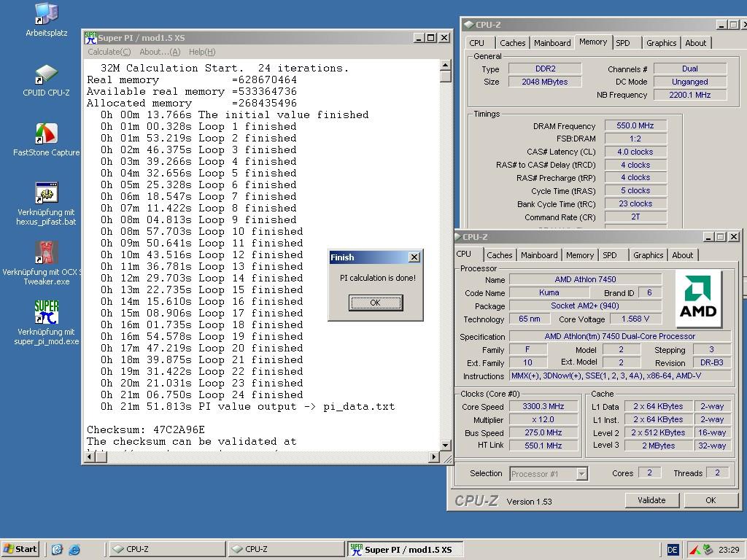Image resolution: width=747 pixels, height=560 pixels.
Task: Click the Loop 24 finished line
Action: (201, 394)
